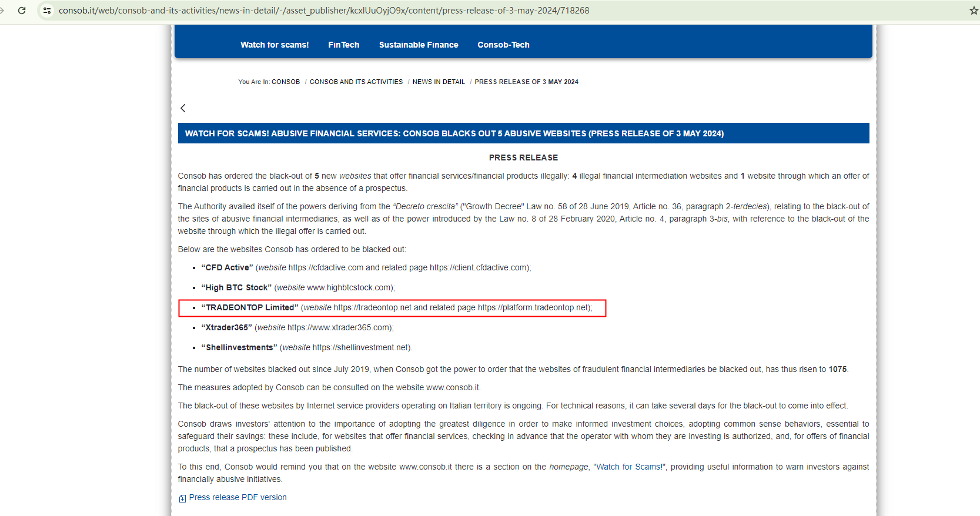Click the browser address bar URL
This screenshot has height=516, width=980.
(x=324, y=11)
